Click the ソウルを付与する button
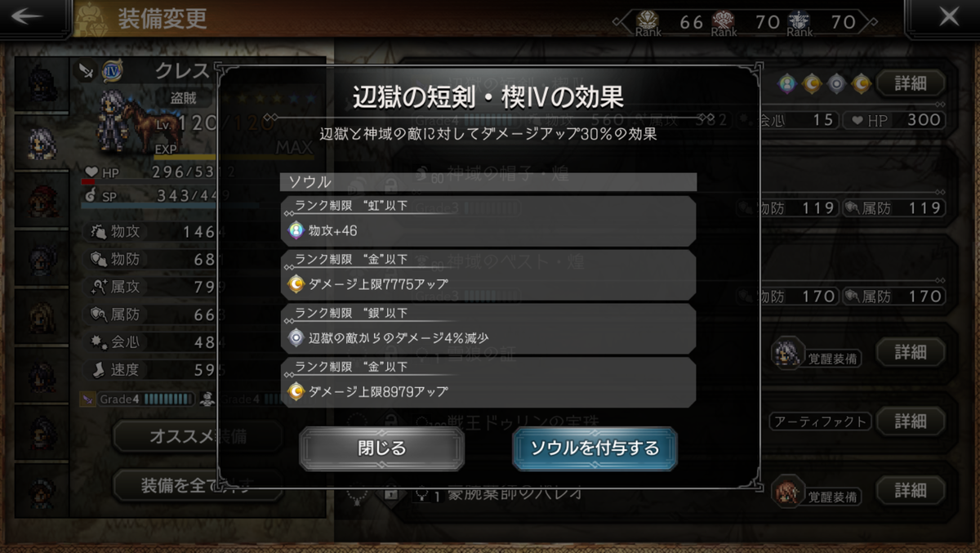This screenshot has width=980, height=553. coord(595,448)
